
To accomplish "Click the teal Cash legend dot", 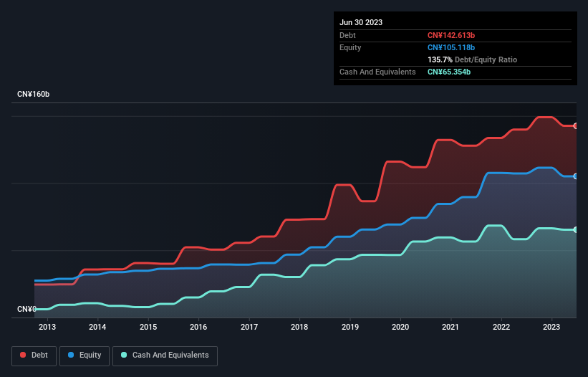I will (x=124, y=355).
